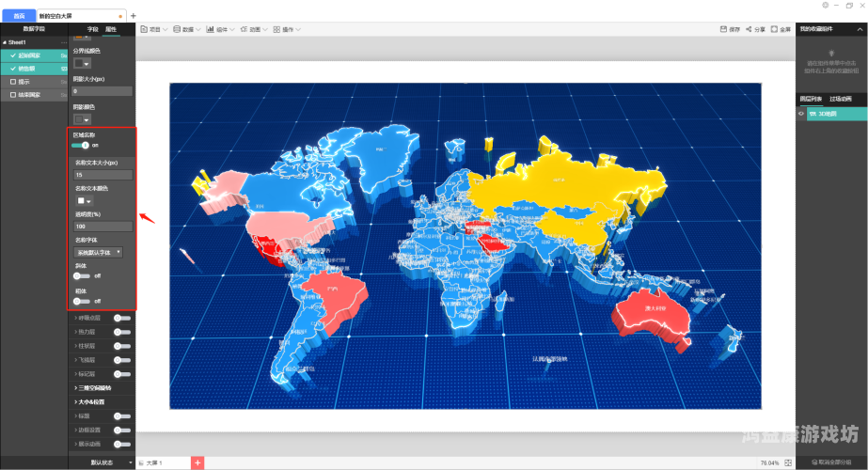Collapse the 我的收藏组件 panel chevron

[860, 29]
